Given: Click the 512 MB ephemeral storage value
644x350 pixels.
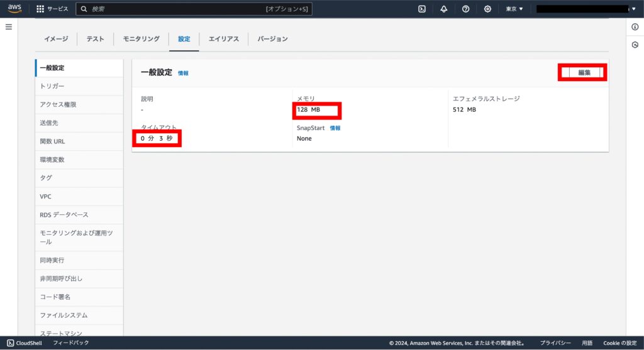Looking at the screenshot, I should coord(465,109).
